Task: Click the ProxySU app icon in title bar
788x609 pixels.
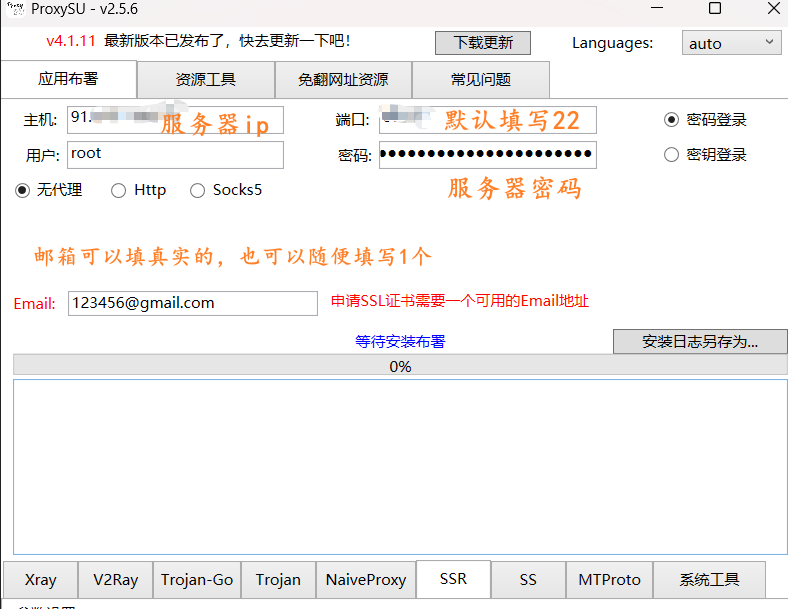Action: click(x=14, y=9)
